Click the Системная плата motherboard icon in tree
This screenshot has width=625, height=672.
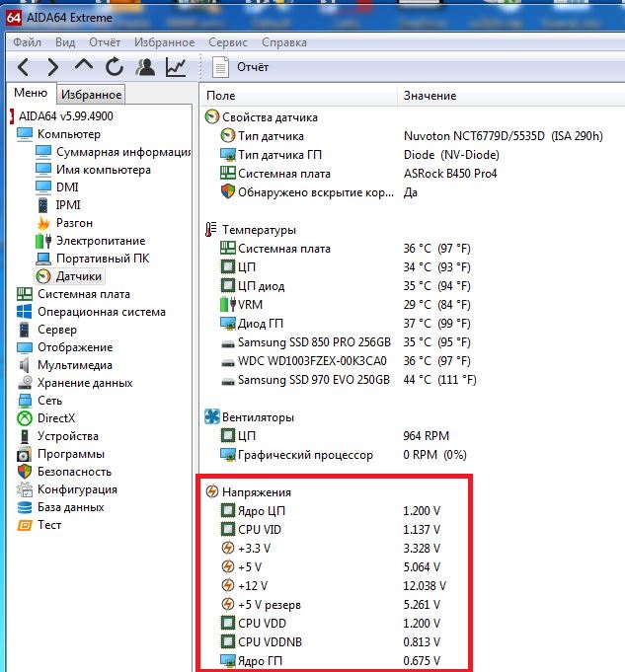click(x=25, y=294)
